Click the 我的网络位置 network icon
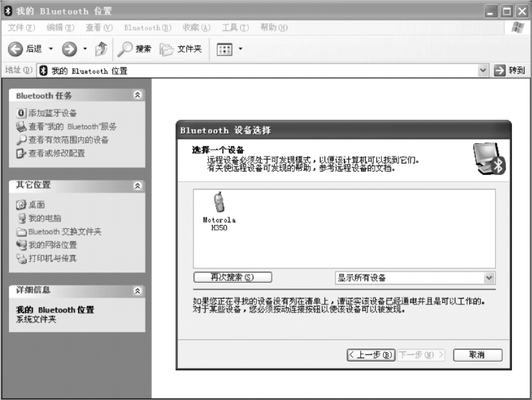This screenshot has width=532, height=400. [x=21, y=245]
